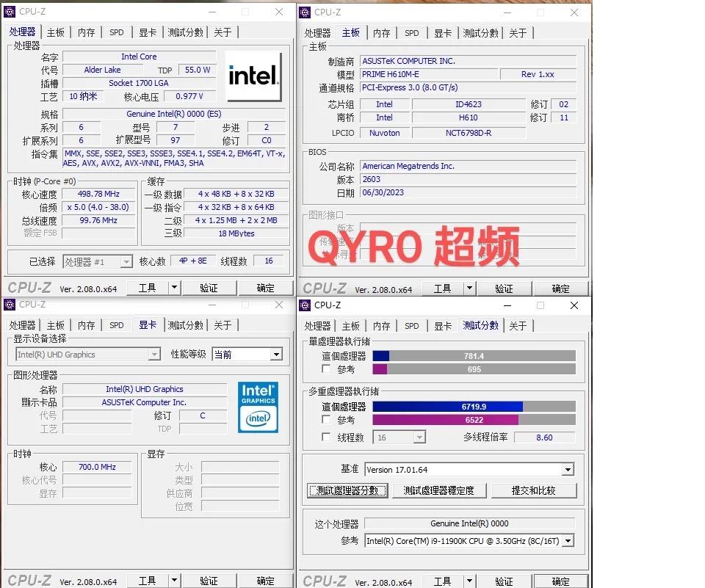The width and height of the screenshot is (705, 588).
Task: Click the Intel Graphics logo badge
Action: [x=258, y=407]
